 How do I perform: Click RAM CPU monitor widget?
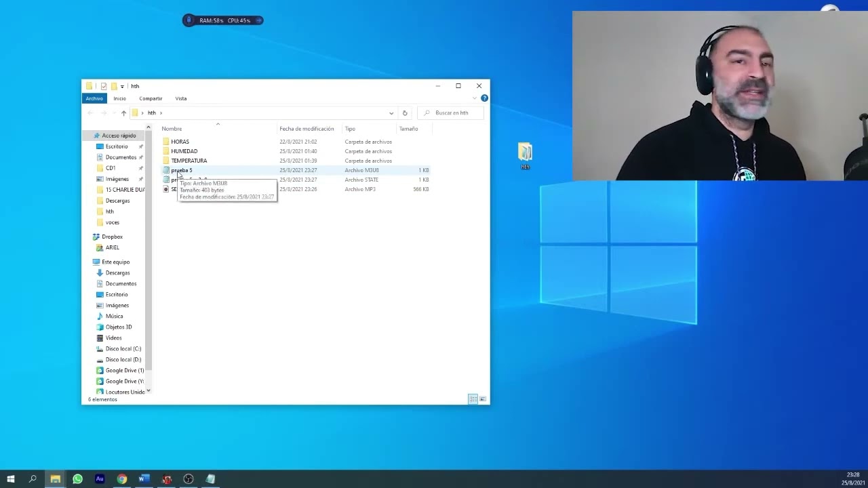click(x=222, y=20)
